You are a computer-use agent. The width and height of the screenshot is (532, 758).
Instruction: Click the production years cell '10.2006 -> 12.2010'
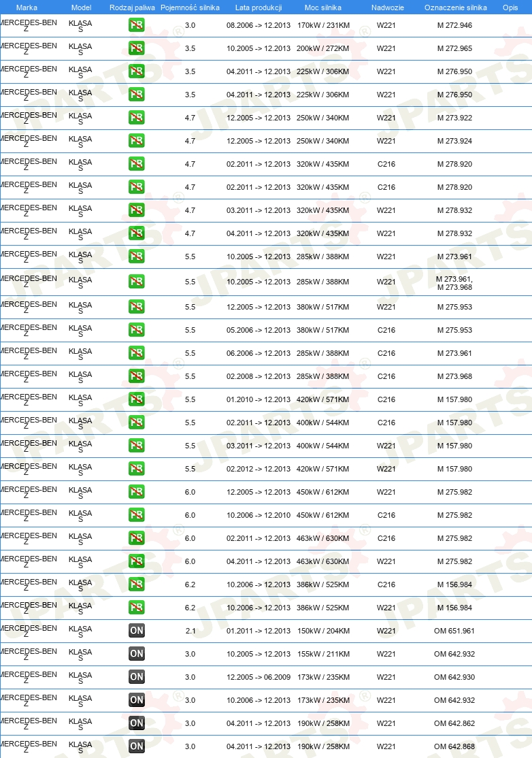[259, 515]
